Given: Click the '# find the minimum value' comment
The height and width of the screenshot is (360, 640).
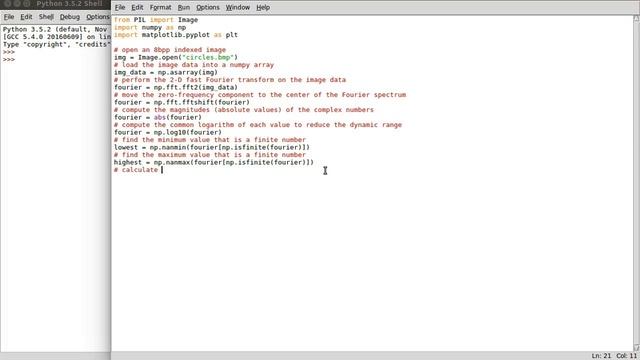Looking at the screenshot, I should (210, 140).
